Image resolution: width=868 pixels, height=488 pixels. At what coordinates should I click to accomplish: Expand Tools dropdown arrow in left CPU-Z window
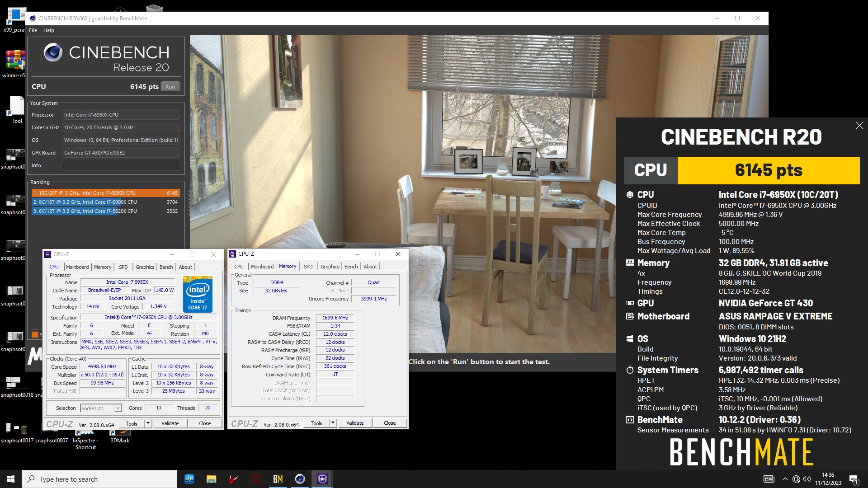(148, 423)
